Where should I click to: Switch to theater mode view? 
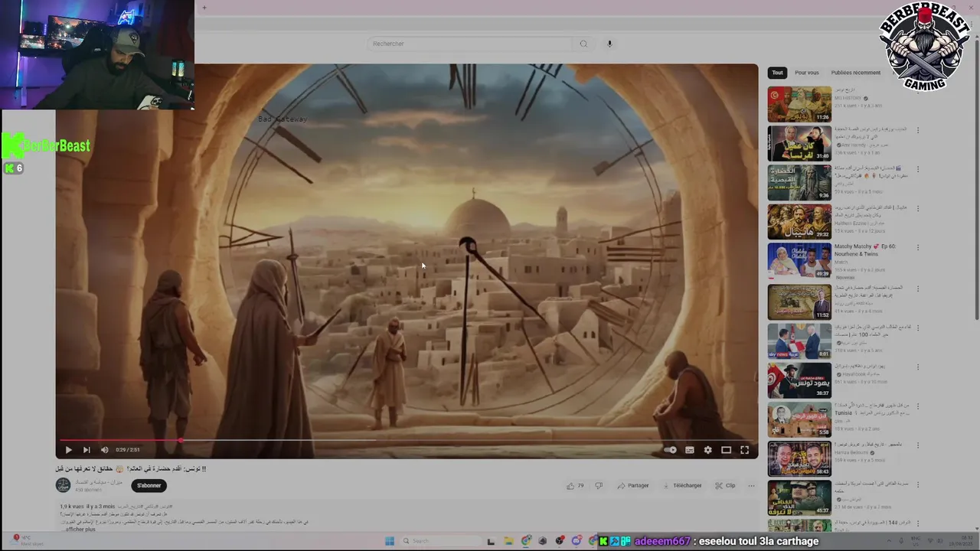tap(726, 450)
